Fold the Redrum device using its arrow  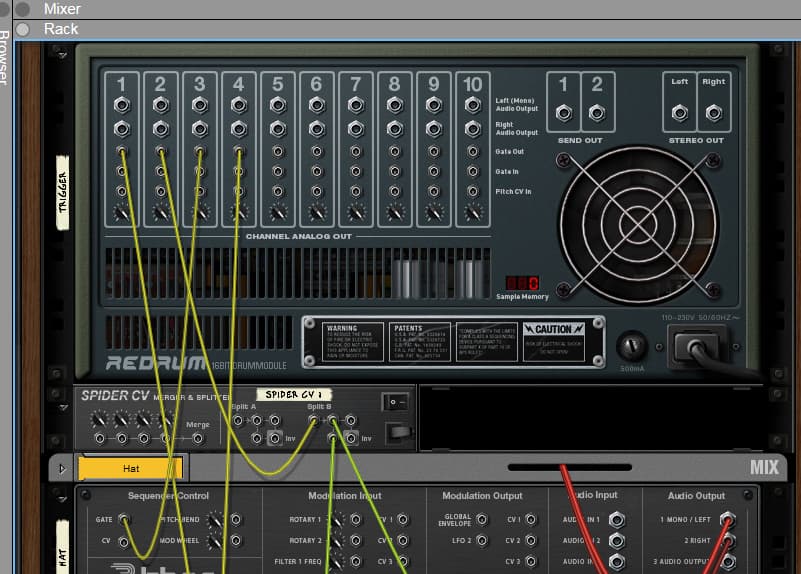point(63,54)
